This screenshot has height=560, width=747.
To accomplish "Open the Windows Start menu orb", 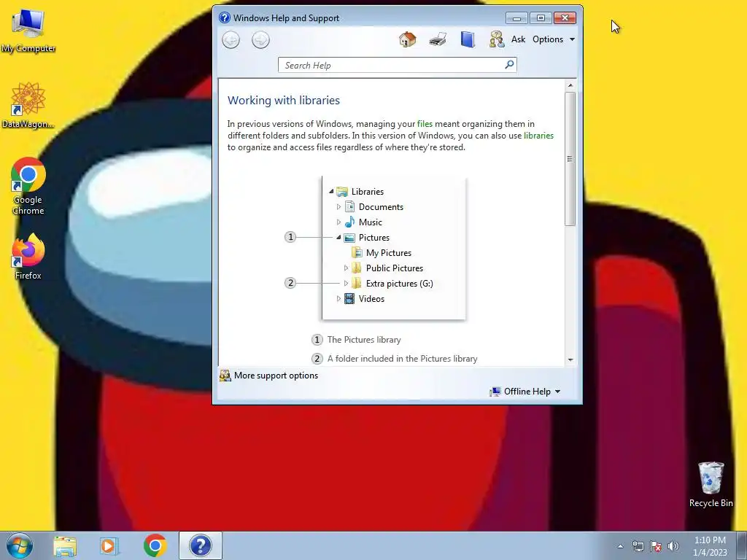I will click(x=20, y=545).
